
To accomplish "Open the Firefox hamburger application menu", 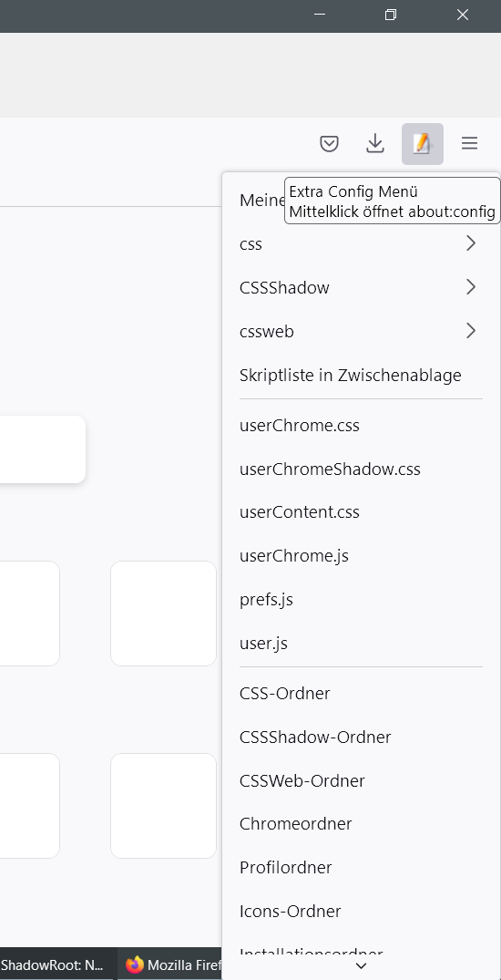I will tap(470, 144).
